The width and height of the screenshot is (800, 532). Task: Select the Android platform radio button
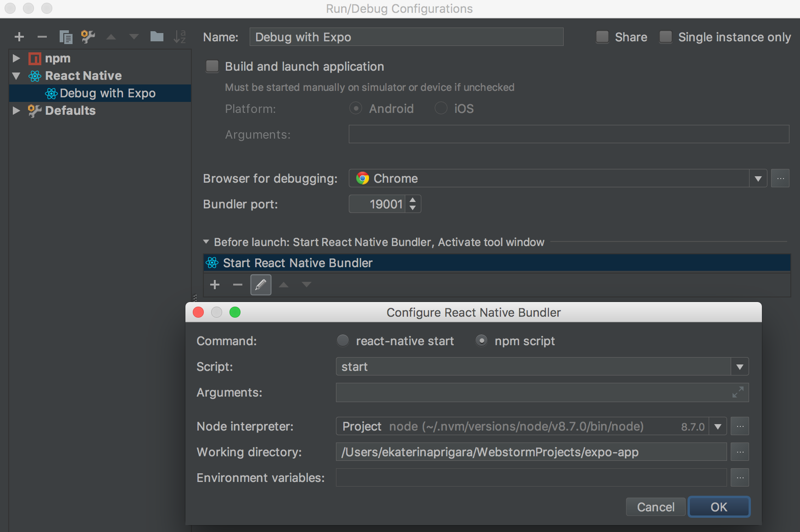coord(355,108)
